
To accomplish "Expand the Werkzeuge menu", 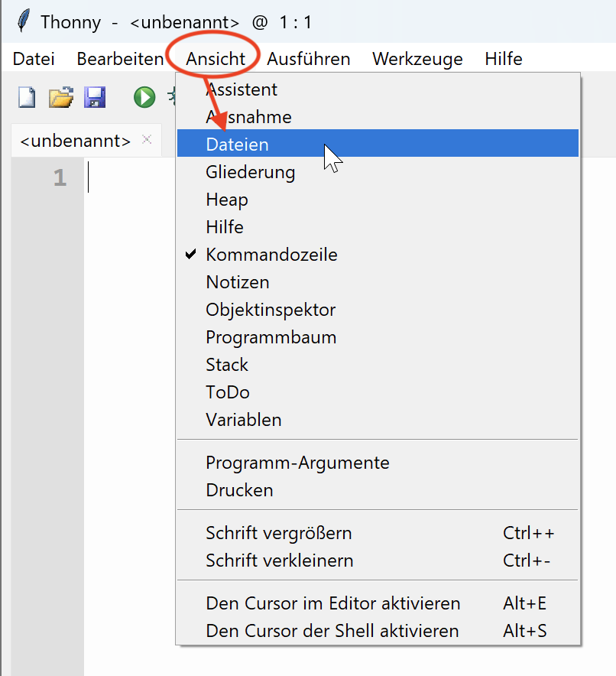I will point(417,59).
